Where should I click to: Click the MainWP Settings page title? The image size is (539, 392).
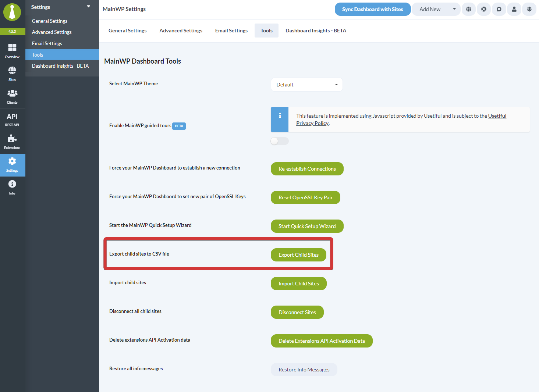tap(124, 9)
